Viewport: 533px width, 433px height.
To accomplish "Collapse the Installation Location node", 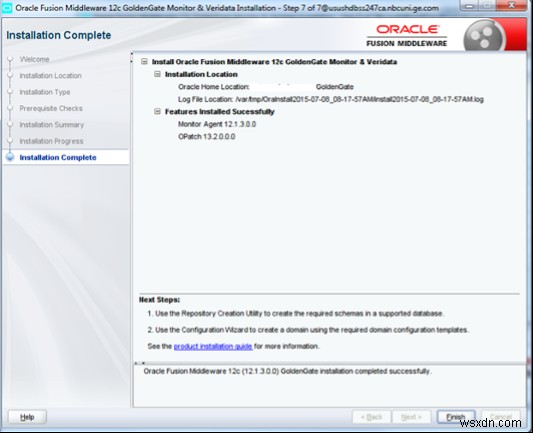I will 157,74.
